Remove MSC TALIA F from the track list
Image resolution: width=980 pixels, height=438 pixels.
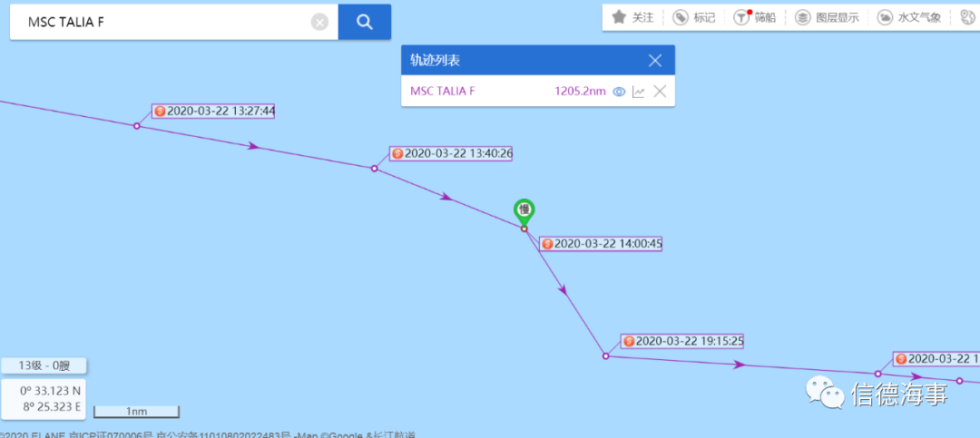pos(660,92)
